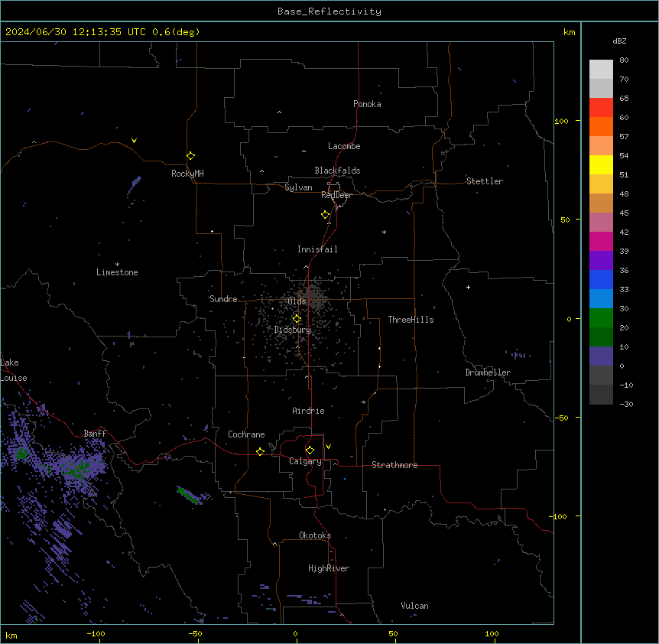Click the asterisk marker above Limestone

coord(117,265)
